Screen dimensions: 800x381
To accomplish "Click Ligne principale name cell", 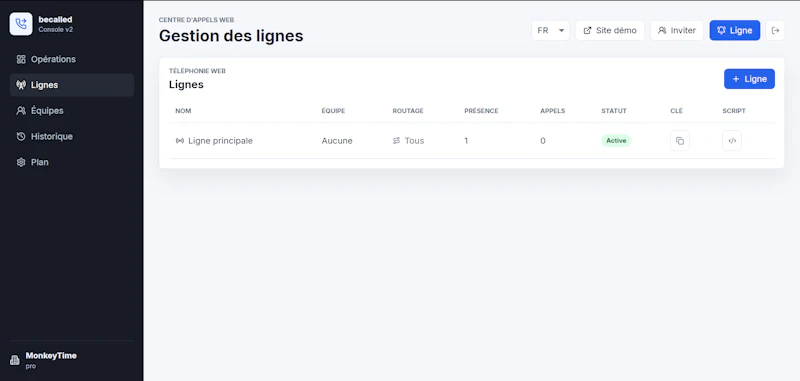I will [x=220, y=141].
